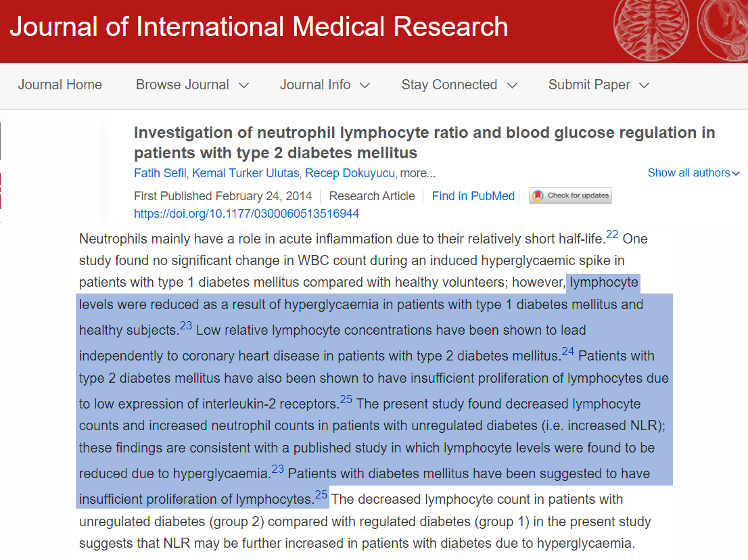Viewport: 748px width, 560px height.
Task: Expand the Browse Journal dropdown
Action: click(192, 85)
